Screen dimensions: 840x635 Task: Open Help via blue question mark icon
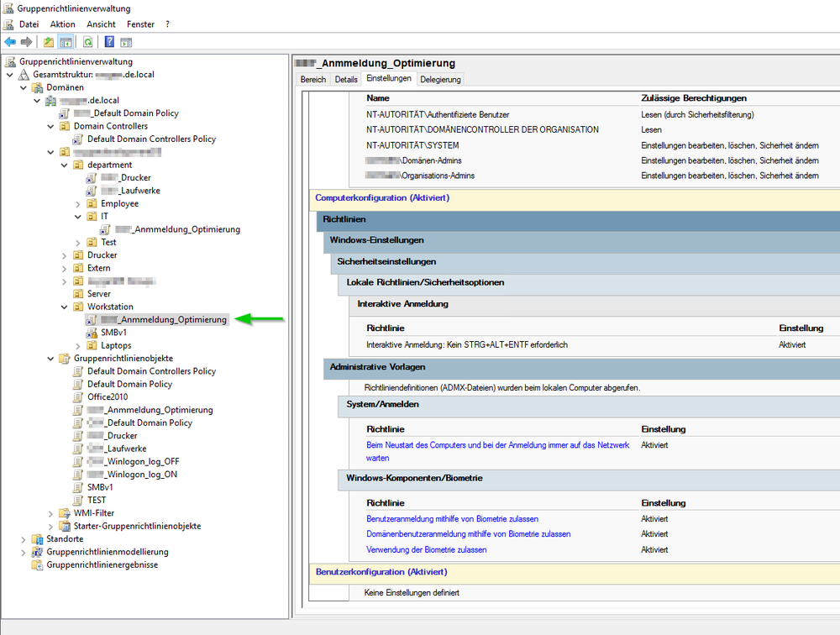click(109, 41)
